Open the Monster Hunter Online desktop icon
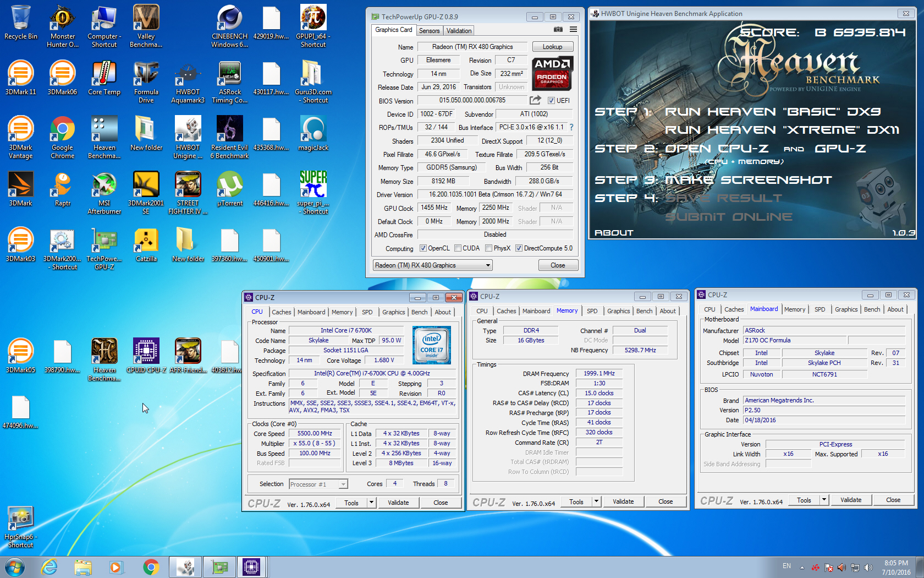Screen dimensions: 924x578 (x=63, y=26)
